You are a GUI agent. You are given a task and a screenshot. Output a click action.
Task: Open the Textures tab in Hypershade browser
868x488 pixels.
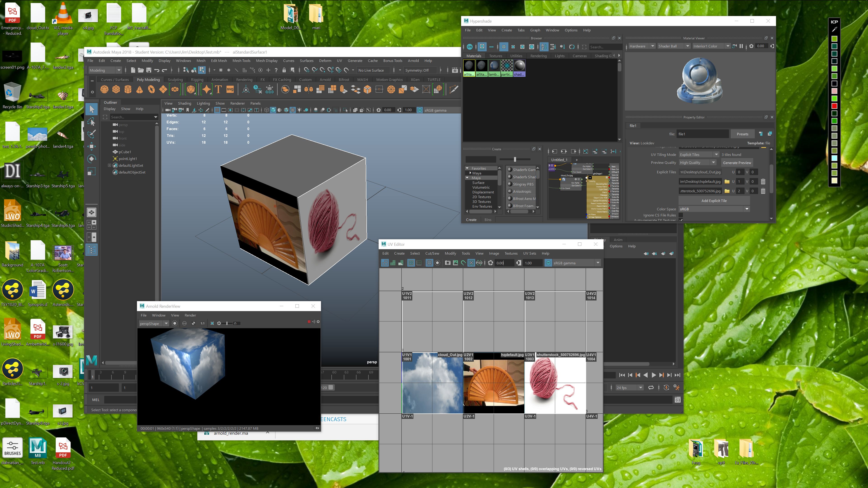click(495, 56)
